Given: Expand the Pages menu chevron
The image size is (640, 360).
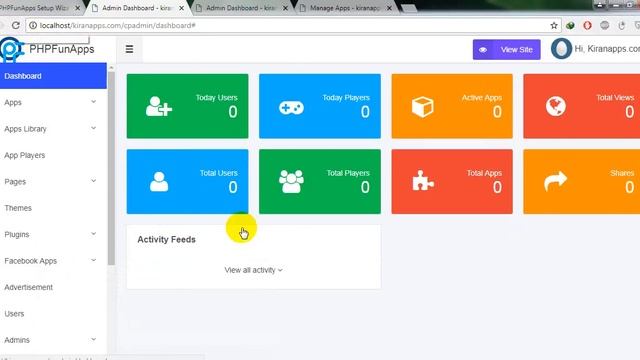Looking at the screenshot, I should click(93, 181).
